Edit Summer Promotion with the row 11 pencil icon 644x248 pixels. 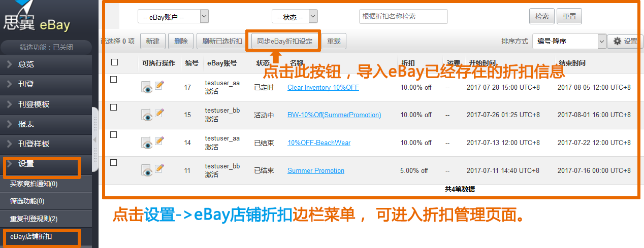tap(159, 168)
